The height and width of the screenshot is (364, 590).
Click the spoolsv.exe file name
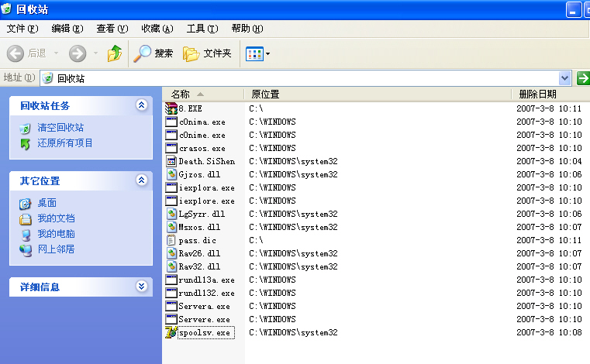pos(205,333)
